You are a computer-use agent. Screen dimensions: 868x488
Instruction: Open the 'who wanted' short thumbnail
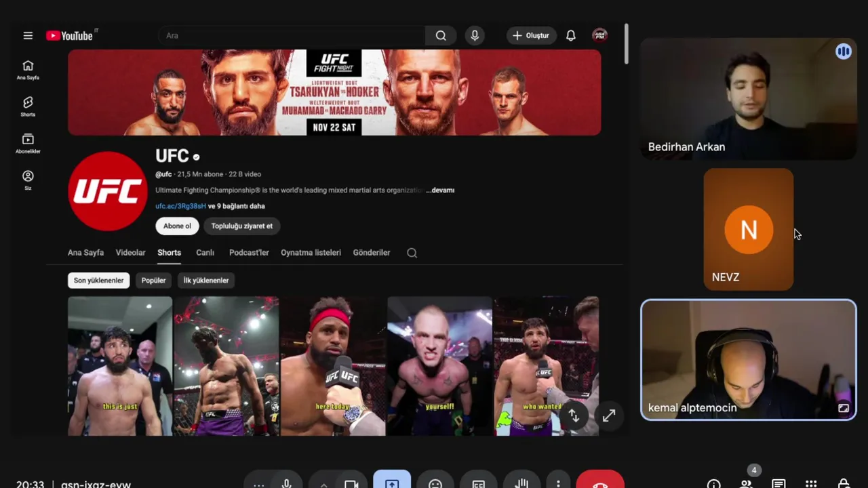click(546, 366)
